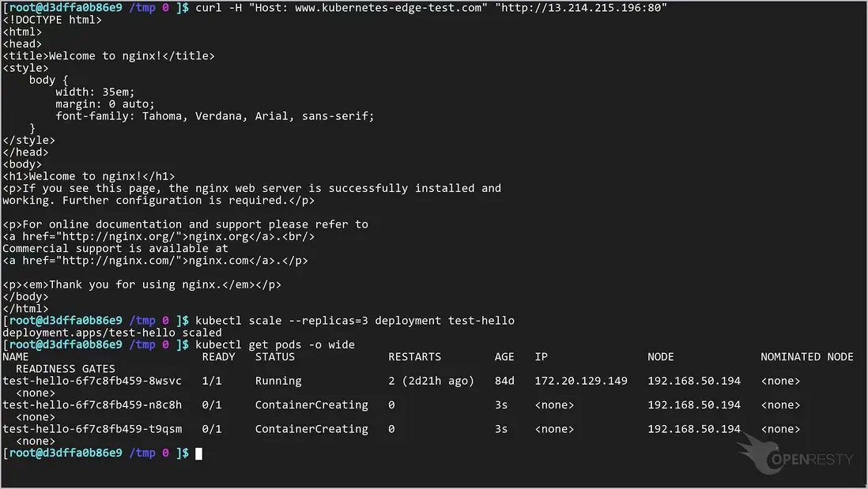Click the "kubectl get pods -o wide" command
This screenshot has height=489, width=868.
point(275,344)
